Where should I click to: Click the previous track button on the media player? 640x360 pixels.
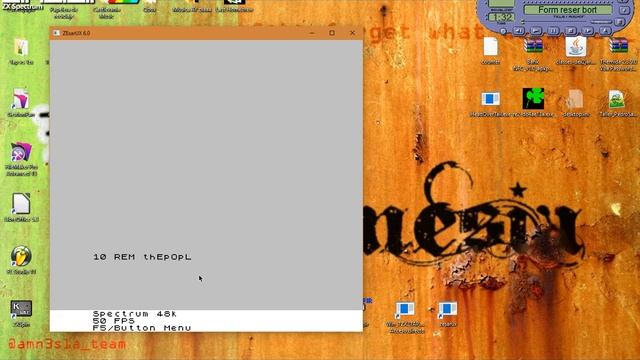point(519,31)
